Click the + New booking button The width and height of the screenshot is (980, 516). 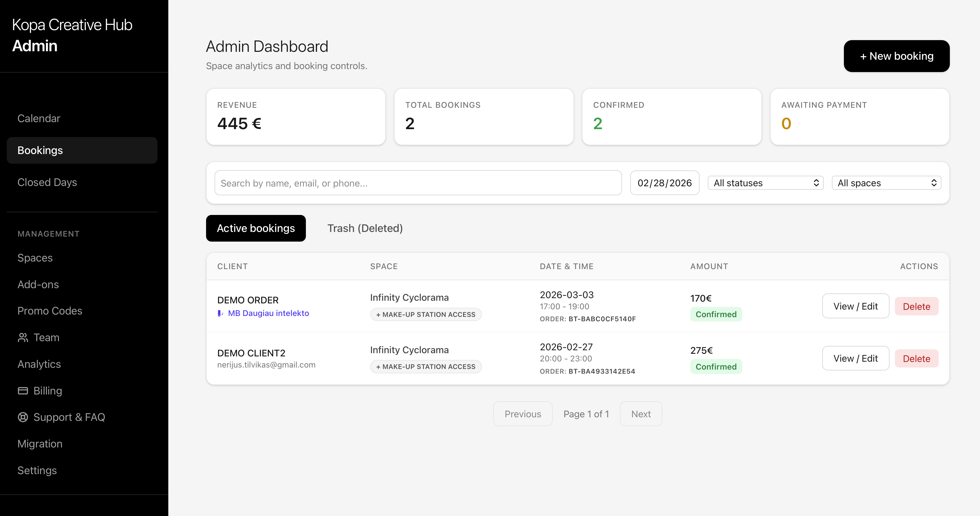point(896,56)
